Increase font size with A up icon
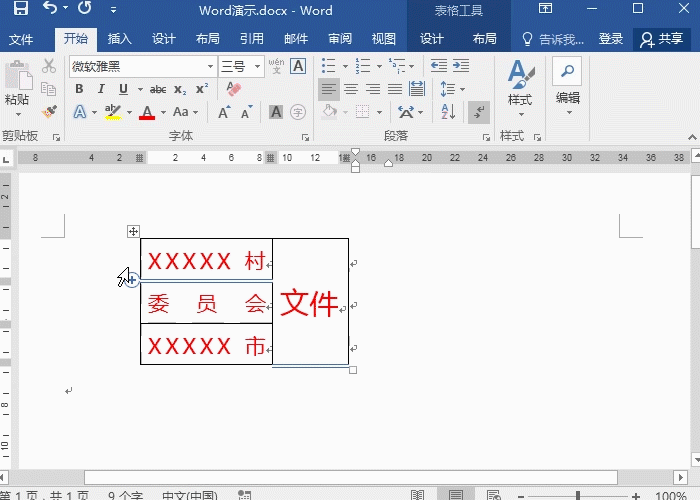Viewport: 700px width, 500px height. click(x=224, y=112)
